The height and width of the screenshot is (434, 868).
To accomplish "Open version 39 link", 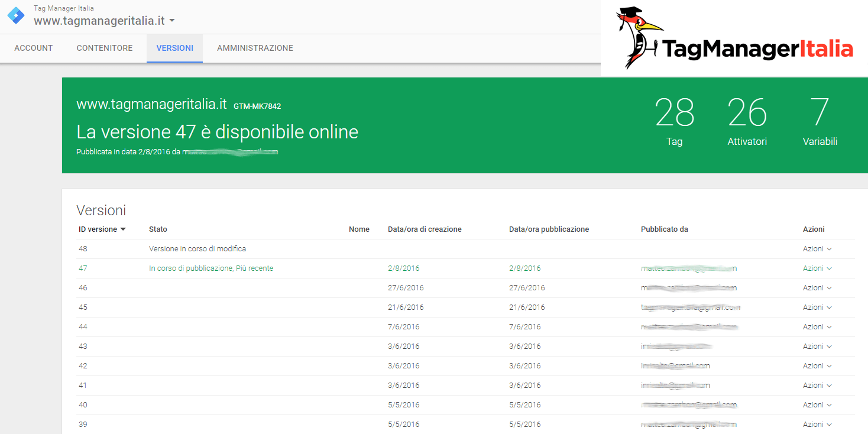I will (83, 425).
